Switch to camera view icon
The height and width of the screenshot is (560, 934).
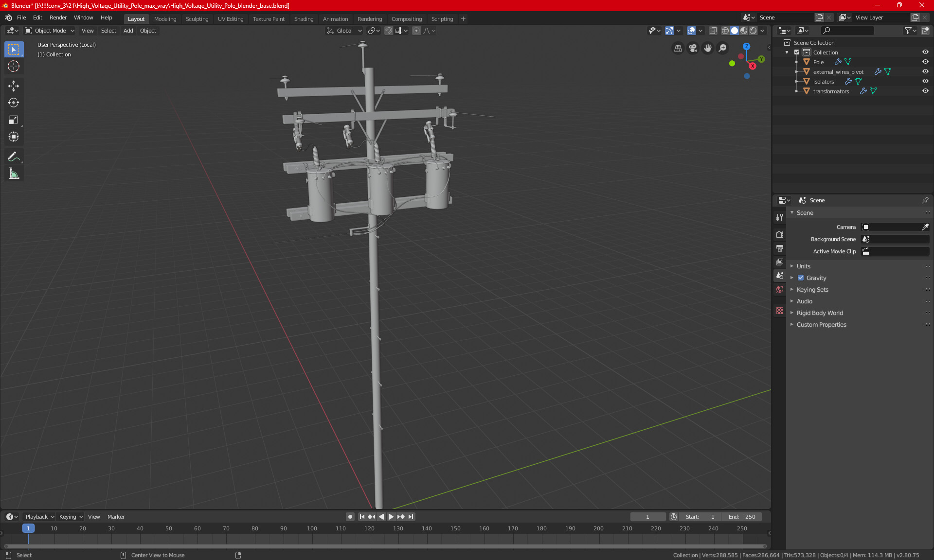click(693, 48)
